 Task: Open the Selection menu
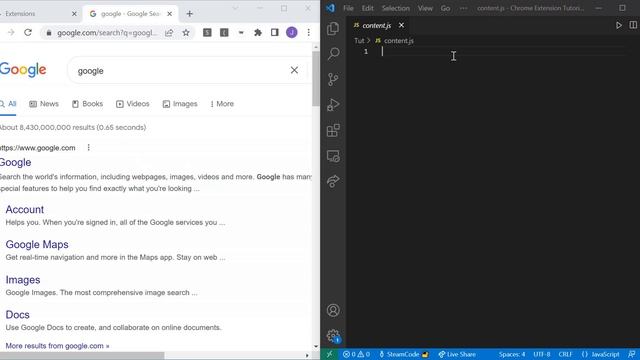[x=396, y=8]
